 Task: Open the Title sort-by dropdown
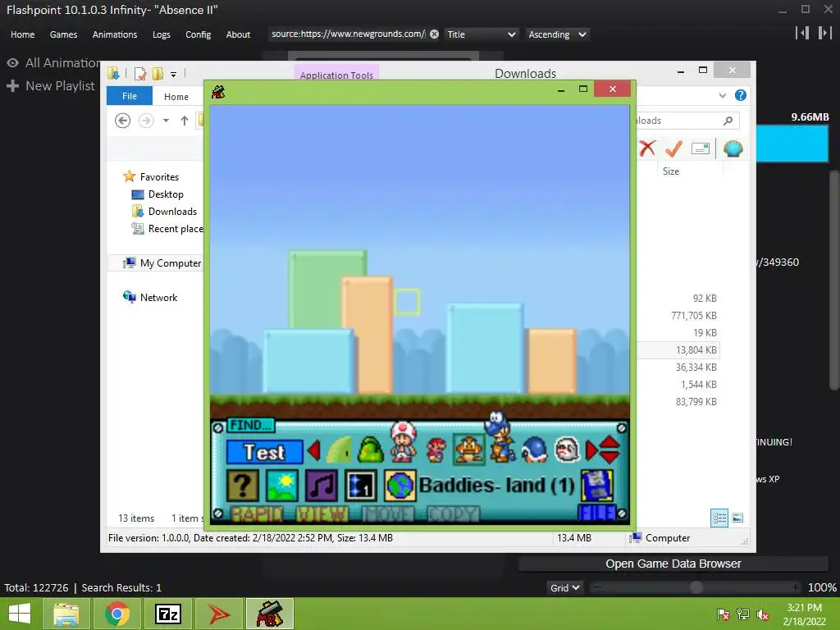click(481, 34)
